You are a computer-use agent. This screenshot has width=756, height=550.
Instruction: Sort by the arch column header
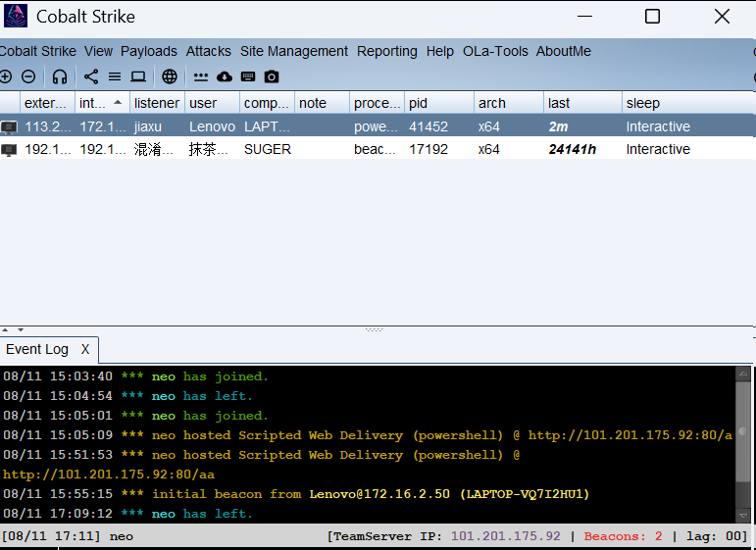(x=509, y=103)
